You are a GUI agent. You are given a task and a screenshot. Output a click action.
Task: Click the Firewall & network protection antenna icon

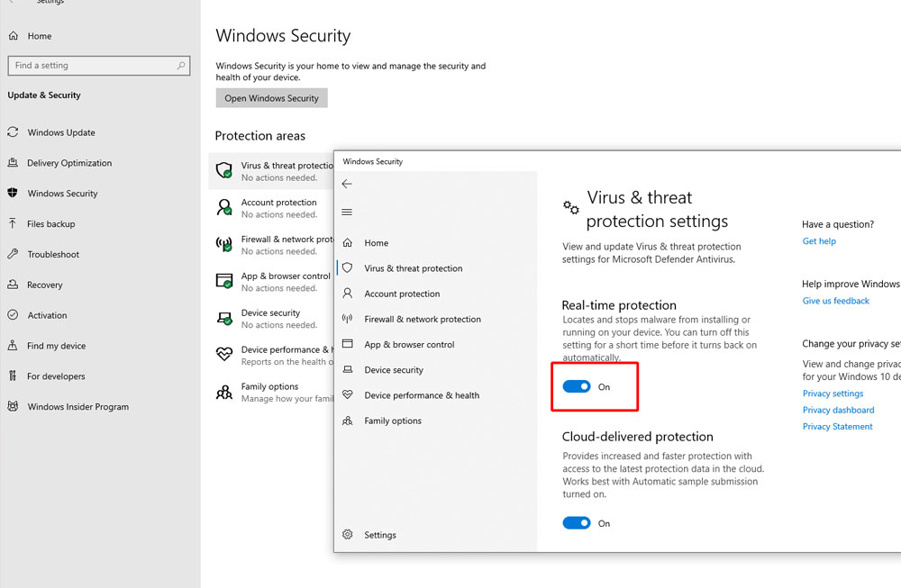coord(348,319)
